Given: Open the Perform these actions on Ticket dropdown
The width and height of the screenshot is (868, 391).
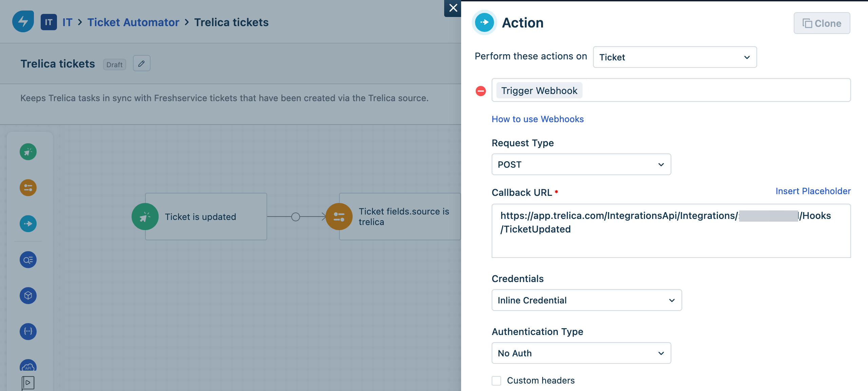Looking at the screenshot, I should 675,57.
